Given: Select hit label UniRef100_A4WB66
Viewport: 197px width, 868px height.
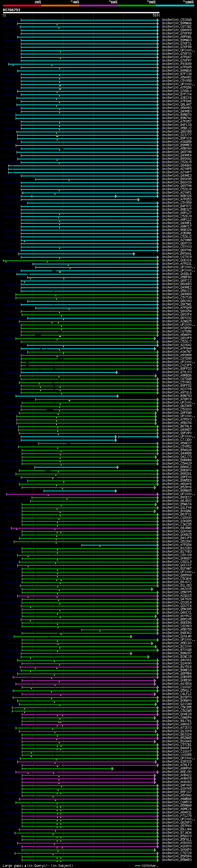Looking at the screenshot, I should tap(177, 799).
